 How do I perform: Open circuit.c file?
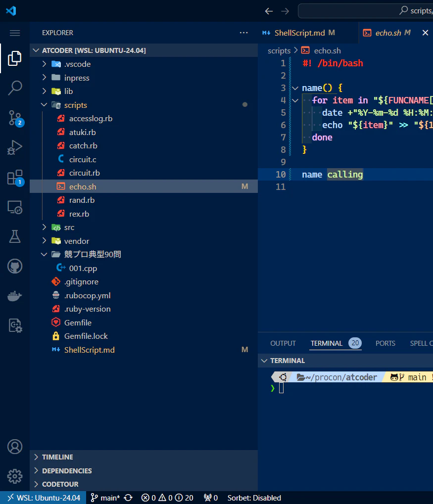click(x=144, y=159)
